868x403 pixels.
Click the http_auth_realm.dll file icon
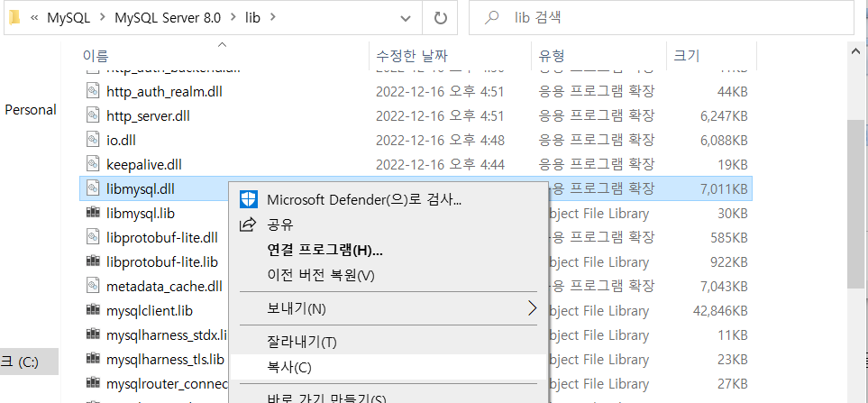click(x=93, y=91)
